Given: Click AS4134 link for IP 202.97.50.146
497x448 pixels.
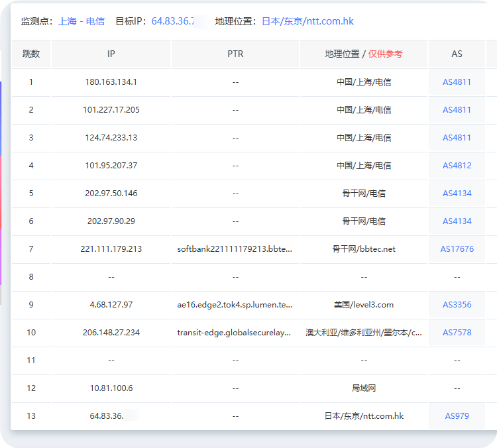Looking at the screenshot, I should (x=457, y=194).
